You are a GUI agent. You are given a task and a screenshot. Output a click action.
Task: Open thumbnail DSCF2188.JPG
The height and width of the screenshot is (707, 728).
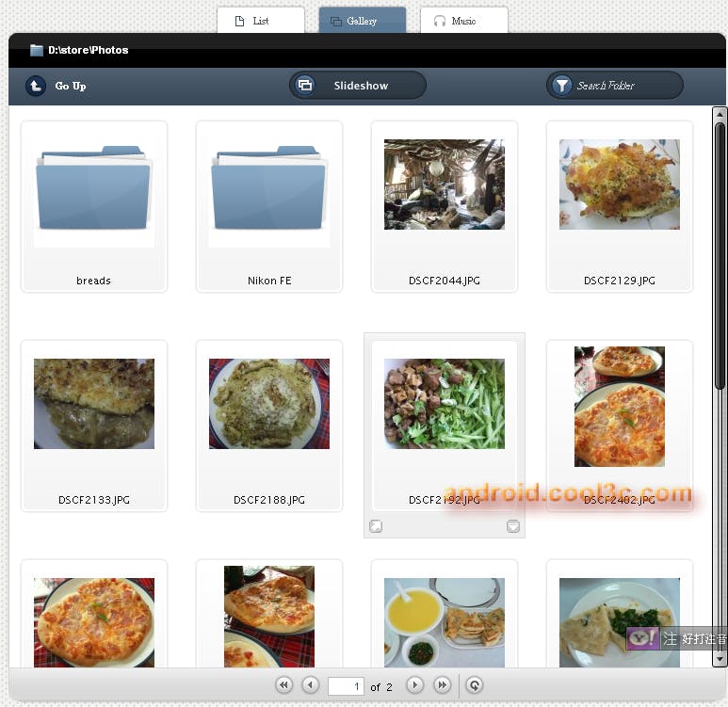[269, 404]
